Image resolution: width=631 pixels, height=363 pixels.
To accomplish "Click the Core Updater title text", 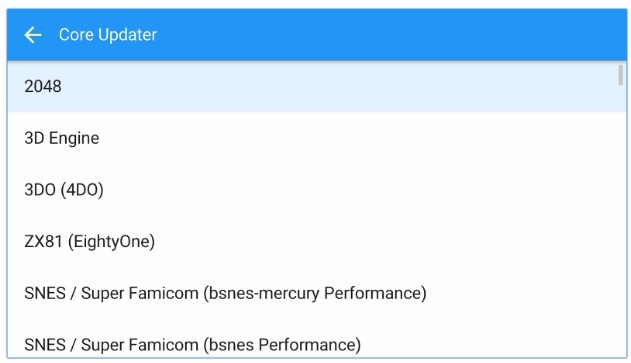I will point(108,35).
